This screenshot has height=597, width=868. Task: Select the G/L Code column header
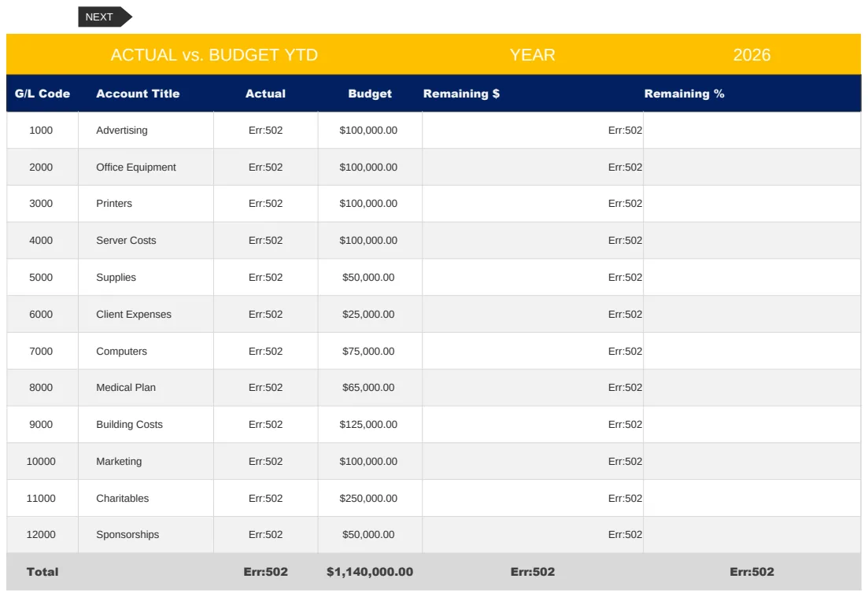[x=42, y=94]
